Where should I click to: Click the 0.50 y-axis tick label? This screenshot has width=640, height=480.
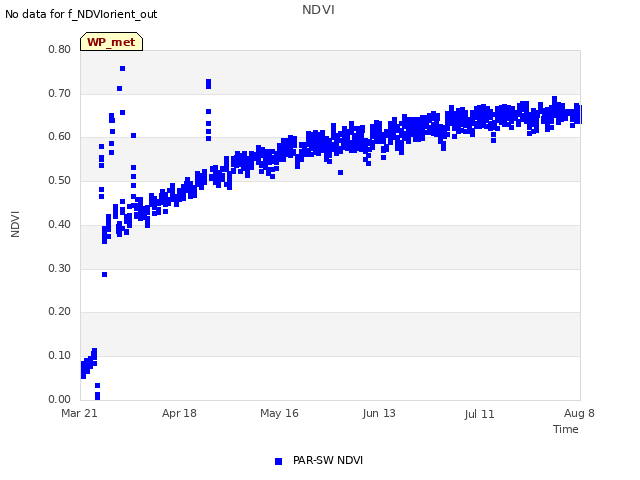click(x=60, y=180)
